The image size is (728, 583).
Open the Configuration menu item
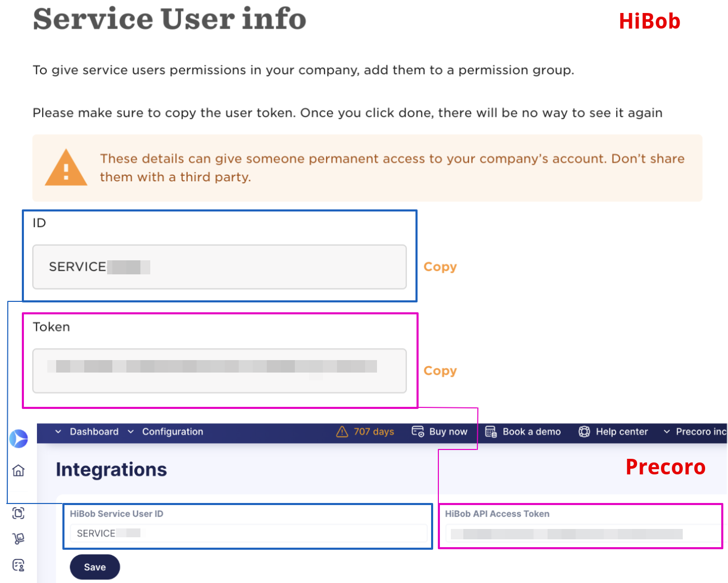point(173,431)
